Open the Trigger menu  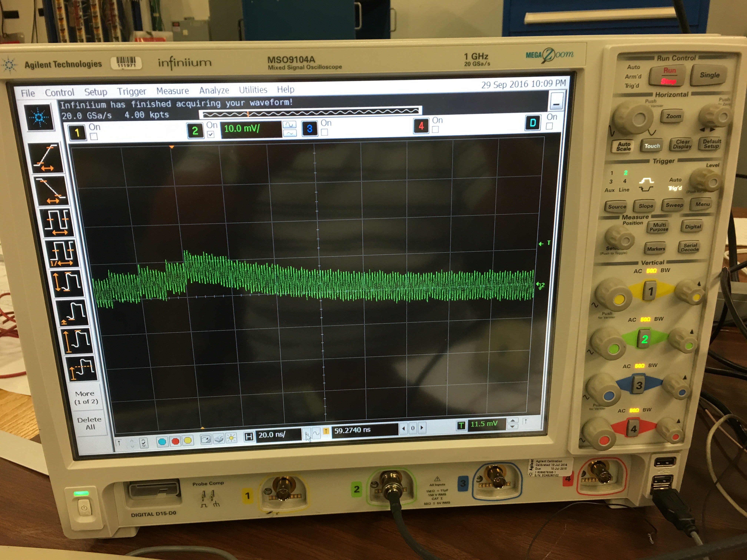click(x=131, y=91)
